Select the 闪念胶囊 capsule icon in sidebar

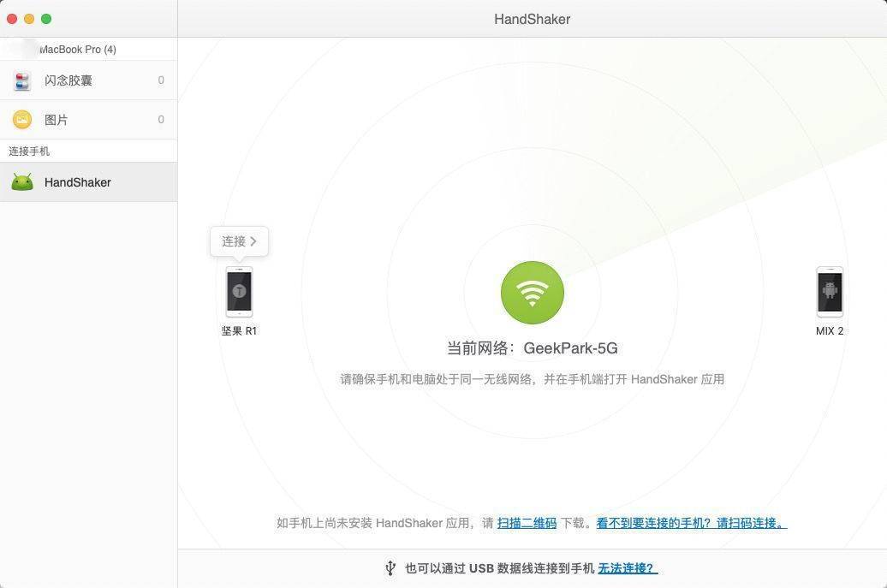[21, 80]
